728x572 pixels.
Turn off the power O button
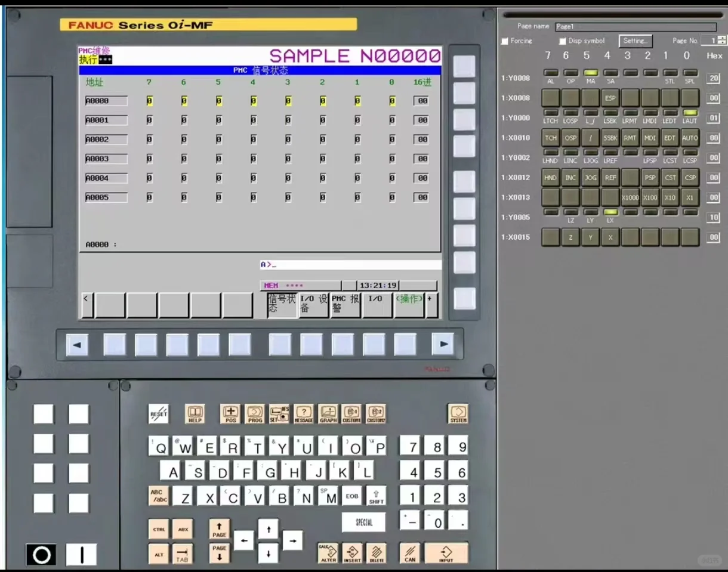[41, 555]
